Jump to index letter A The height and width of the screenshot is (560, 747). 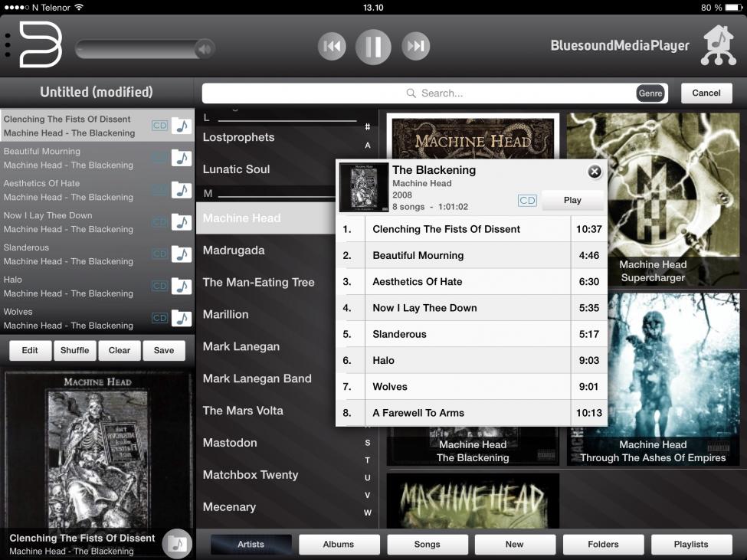pyautogui.click(x=367, y=146)
